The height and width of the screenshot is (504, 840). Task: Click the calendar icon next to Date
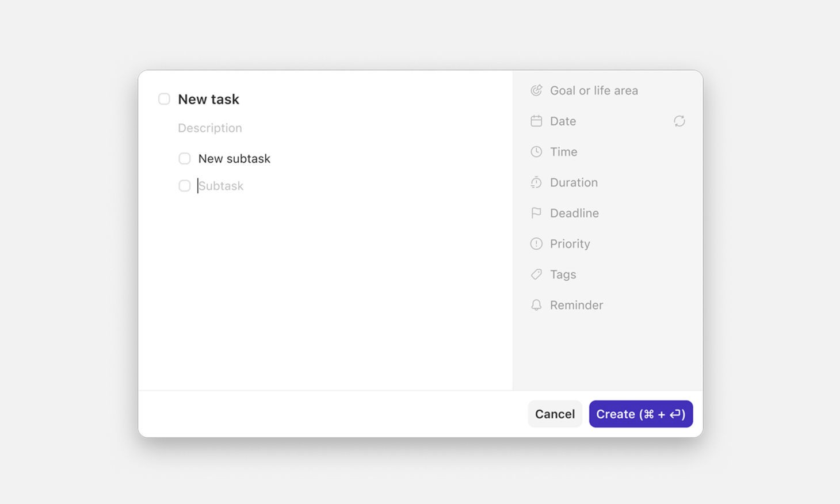click(x=536, y=121)
